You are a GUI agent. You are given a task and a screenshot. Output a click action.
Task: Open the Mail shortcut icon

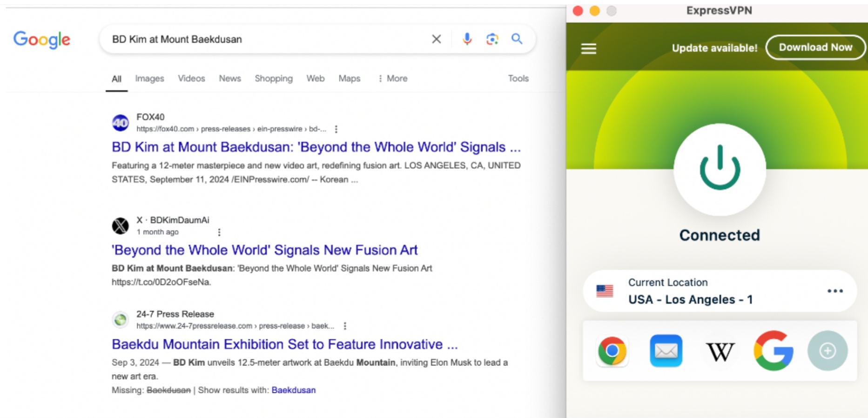[666, 351]
